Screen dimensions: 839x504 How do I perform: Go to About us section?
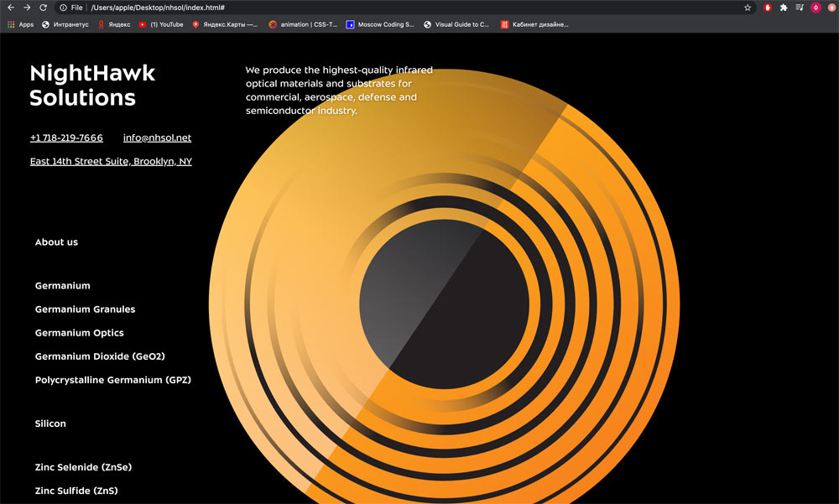pyautogui.click(x=56, y=242)
